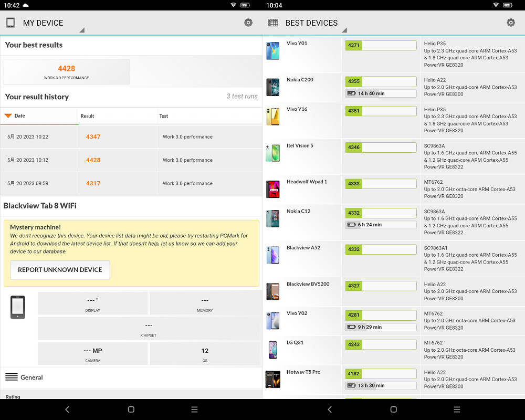Screen dimensions: 525x420
Task: Select the Blackview BV5200 device name
Action: click(x=308, y=284)
